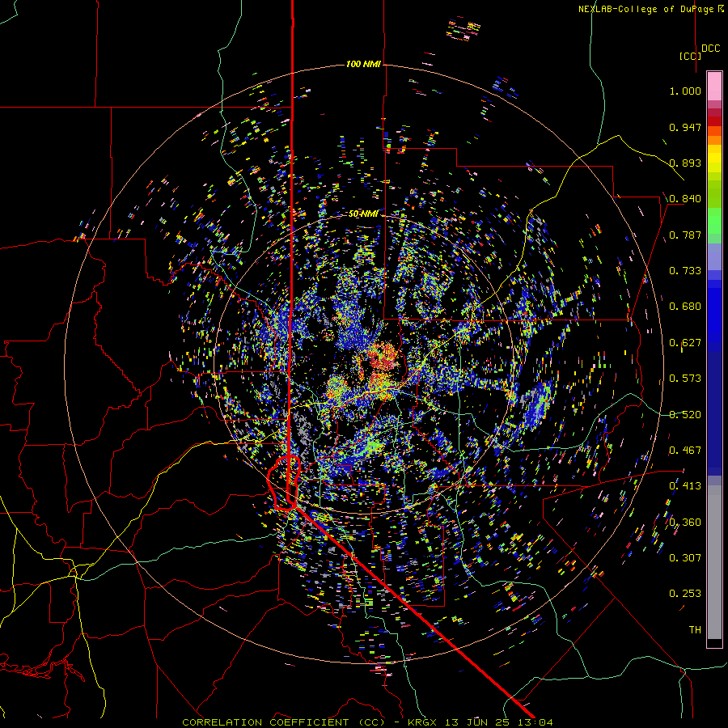This screenshot has width=728, height=728.
Task: Click the 0.787 scale value
Action: coord(685,235)
